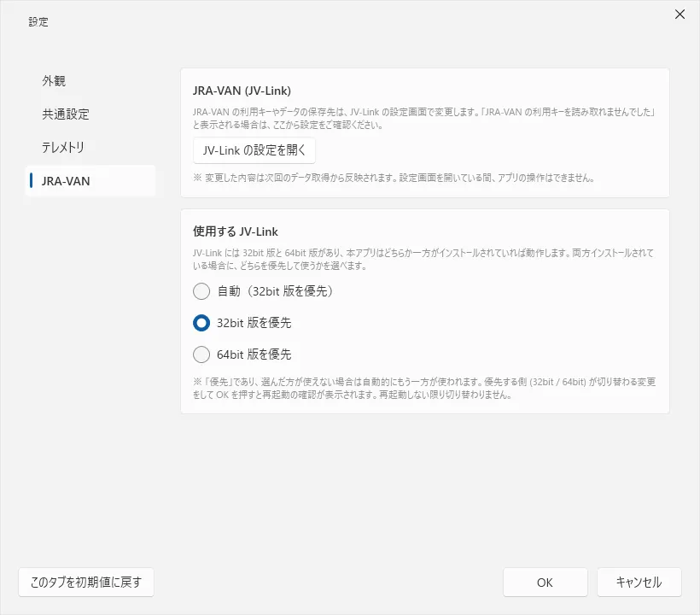
Task: Close the 設定 dialog with the X
Action: pos(680,15)
